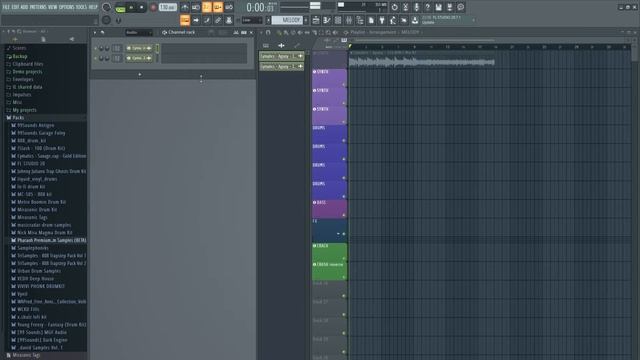Click the save project icon
This screenshot has height=360, width=640.
click(x=438, y=7)
